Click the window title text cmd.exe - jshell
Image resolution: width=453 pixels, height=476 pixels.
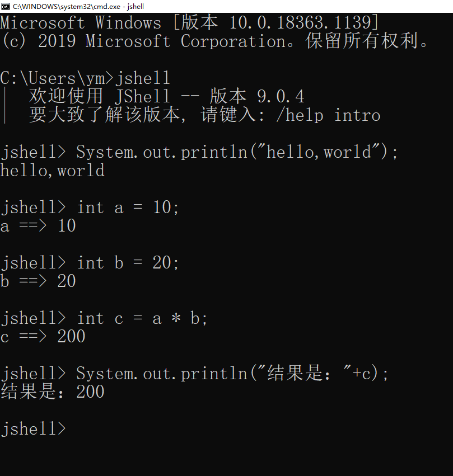pyautogui.click(x=78, y=6)
